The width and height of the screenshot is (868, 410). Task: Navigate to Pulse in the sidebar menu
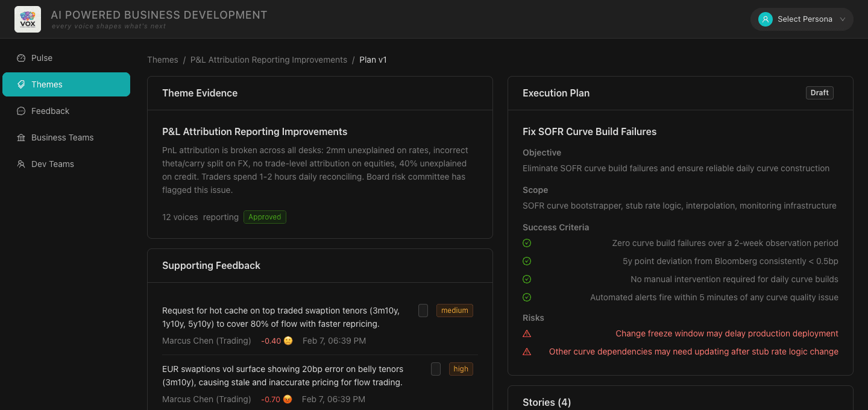click(42, 57)
